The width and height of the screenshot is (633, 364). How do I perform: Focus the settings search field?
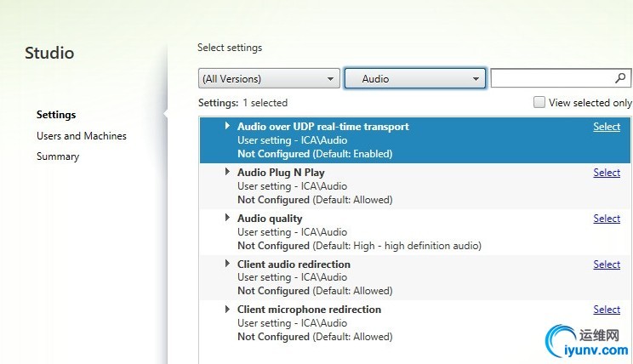552,78
